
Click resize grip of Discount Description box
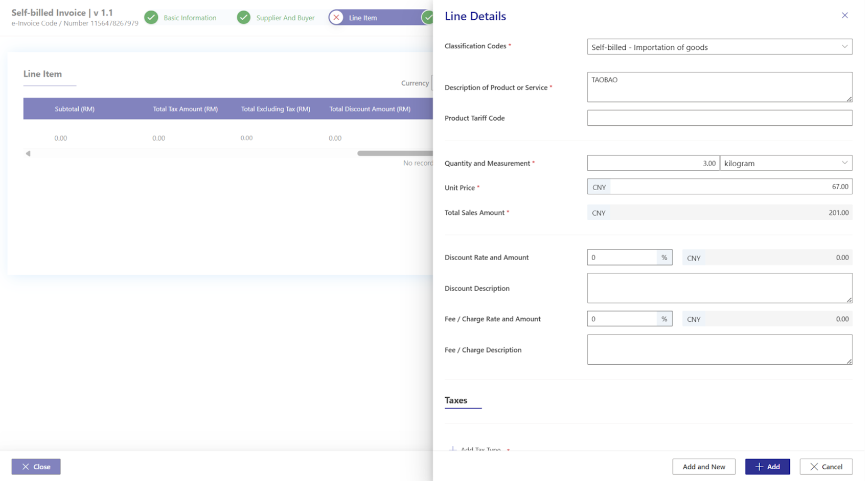point(849,300)
